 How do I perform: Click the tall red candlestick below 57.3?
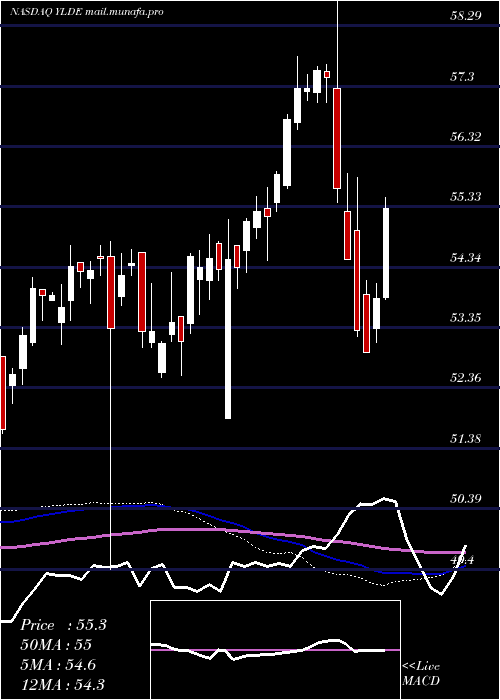tap(337, 138)
